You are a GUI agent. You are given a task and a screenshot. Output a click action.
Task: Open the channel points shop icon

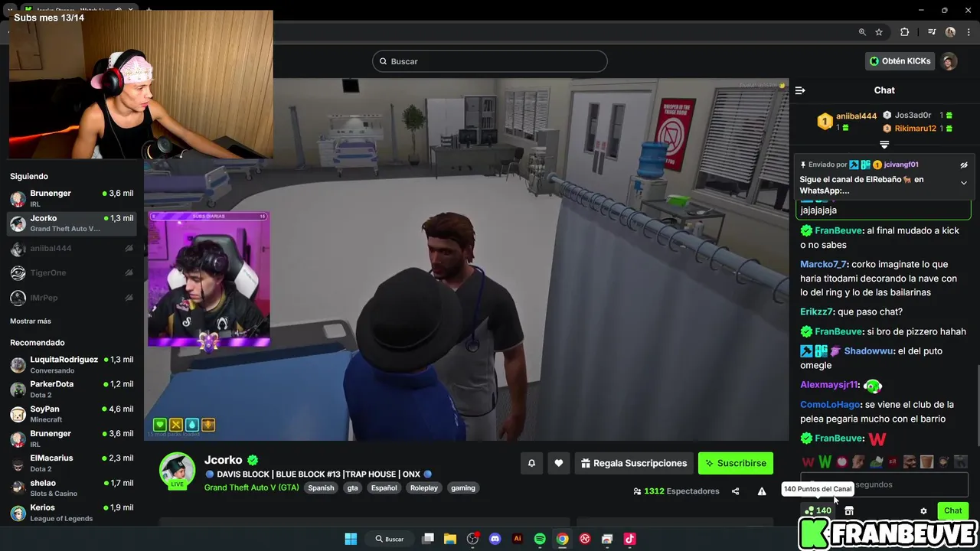(849, 510)
